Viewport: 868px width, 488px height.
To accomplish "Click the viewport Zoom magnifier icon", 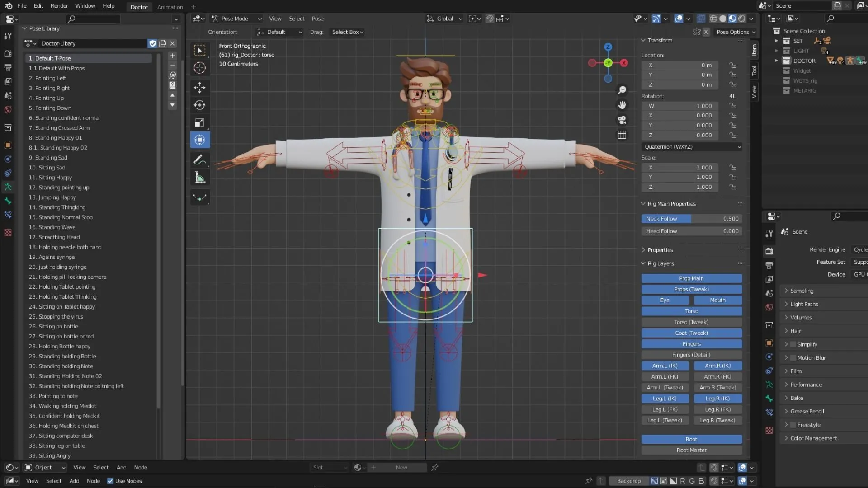I will point(622,90).
